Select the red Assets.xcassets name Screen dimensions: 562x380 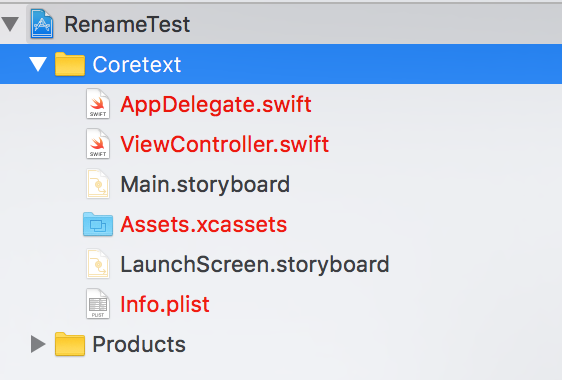(204, 225)
